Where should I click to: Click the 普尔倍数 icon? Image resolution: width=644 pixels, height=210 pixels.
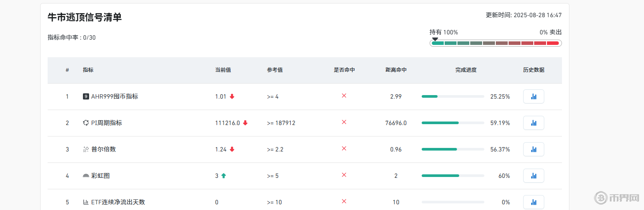86,149
